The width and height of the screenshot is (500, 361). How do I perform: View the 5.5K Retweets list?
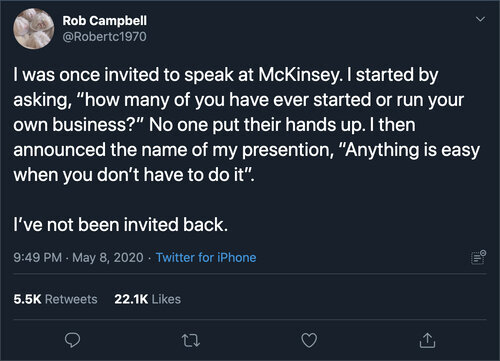[x=55, y=299]
